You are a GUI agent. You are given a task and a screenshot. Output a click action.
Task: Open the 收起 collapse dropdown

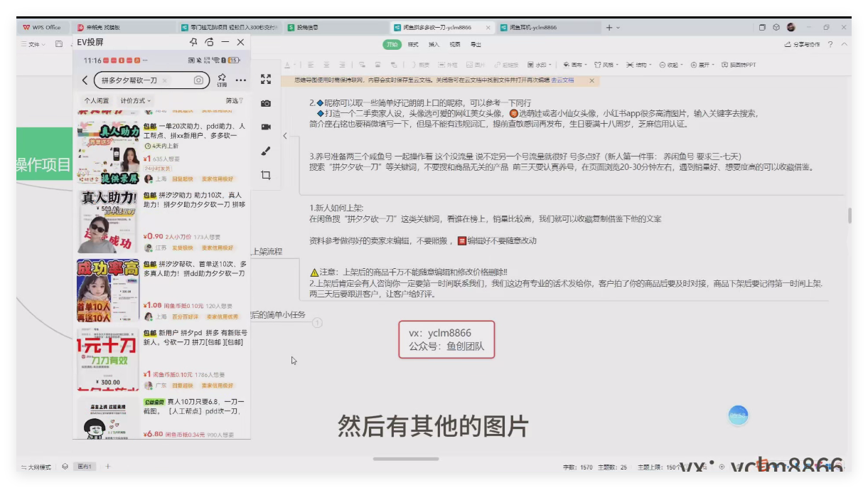pos(671,65)
